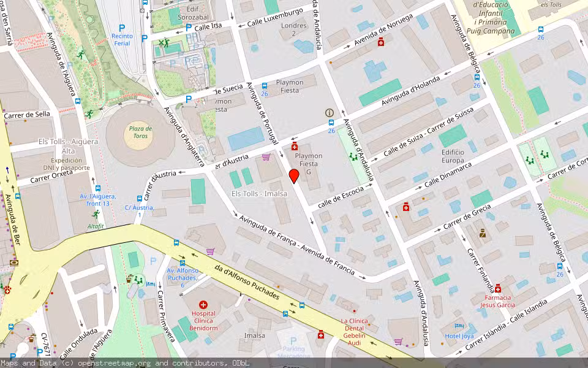Click the pharmacy cross icon on calle de Escocia
588x368 pixels.
coord(405,207)
